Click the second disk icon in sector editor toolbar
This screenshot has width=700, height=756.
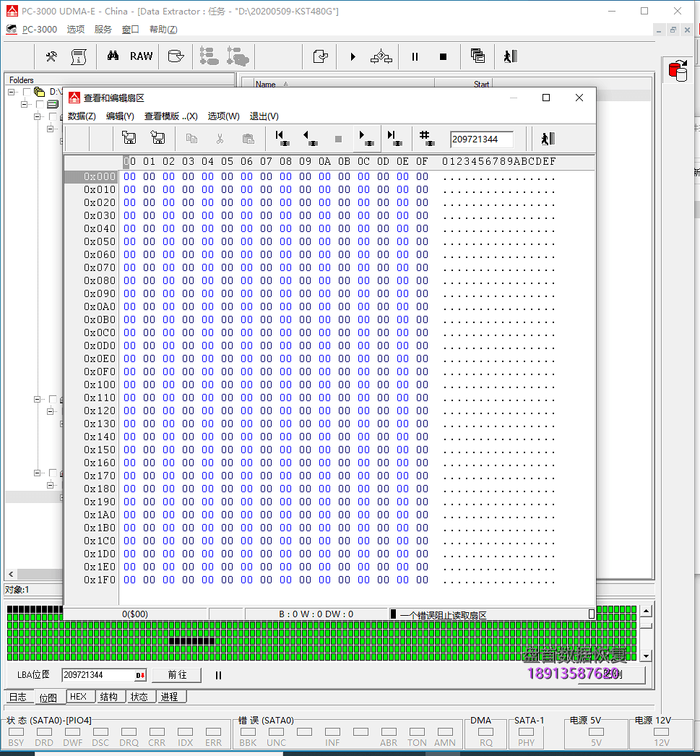pyautogui.click(x=157, y=138)
